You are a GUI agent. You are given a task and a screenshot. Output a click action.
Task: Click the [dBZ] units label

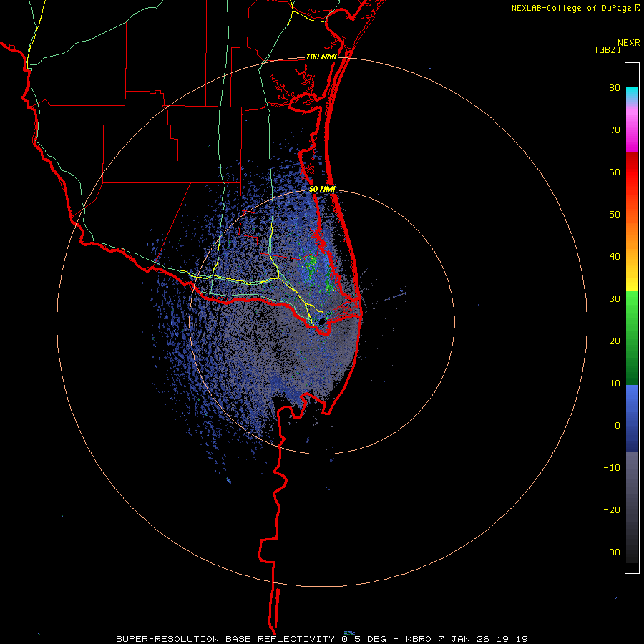[x=608, y=49]
